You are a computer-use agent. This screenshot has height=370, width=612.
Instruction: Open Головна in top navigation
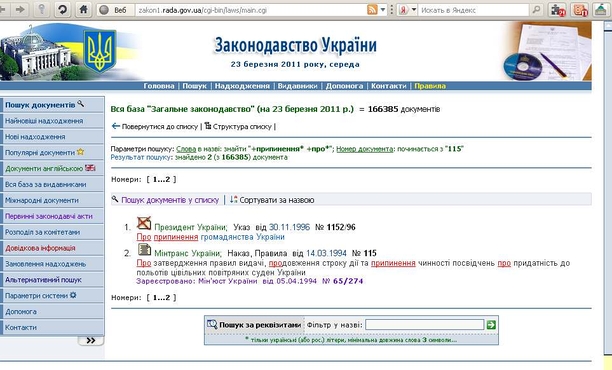159,86
